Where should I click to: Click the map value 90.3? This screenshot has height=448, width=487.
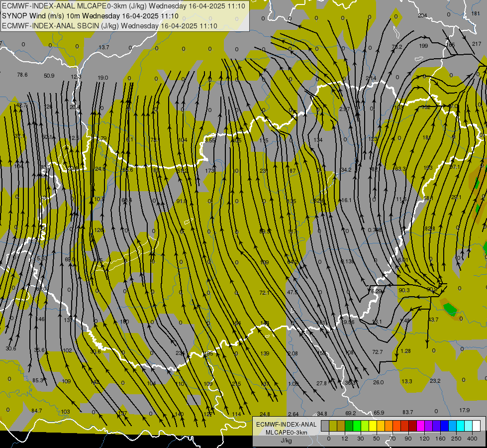point(404,290)
